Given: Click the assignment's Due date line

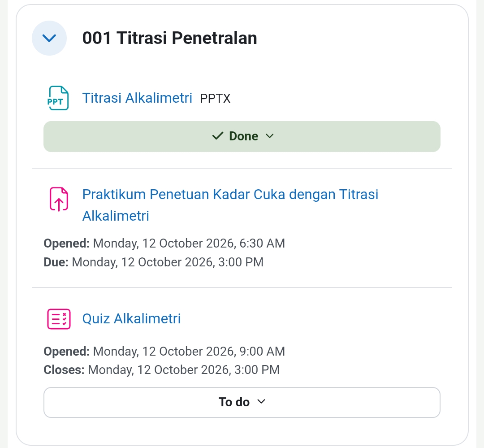Looking at the screenshot, I should [x=153, y=262].
